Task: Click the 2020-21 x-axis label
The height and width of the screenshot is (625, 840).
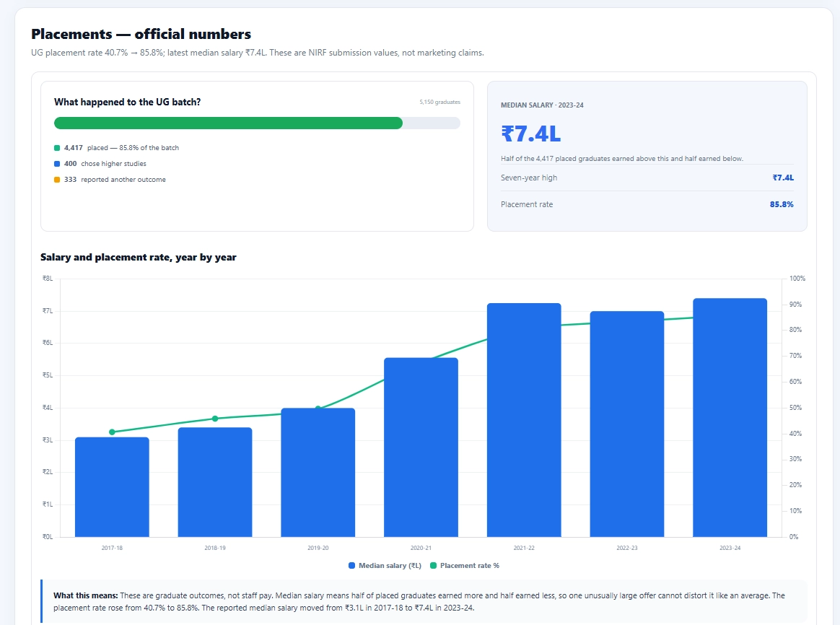Action: (421, 548)
